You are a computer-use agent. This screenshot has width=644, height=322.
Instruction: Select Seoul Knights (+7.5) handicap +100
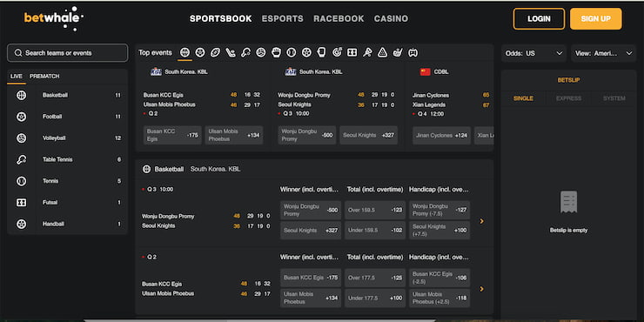pos(439,231)
